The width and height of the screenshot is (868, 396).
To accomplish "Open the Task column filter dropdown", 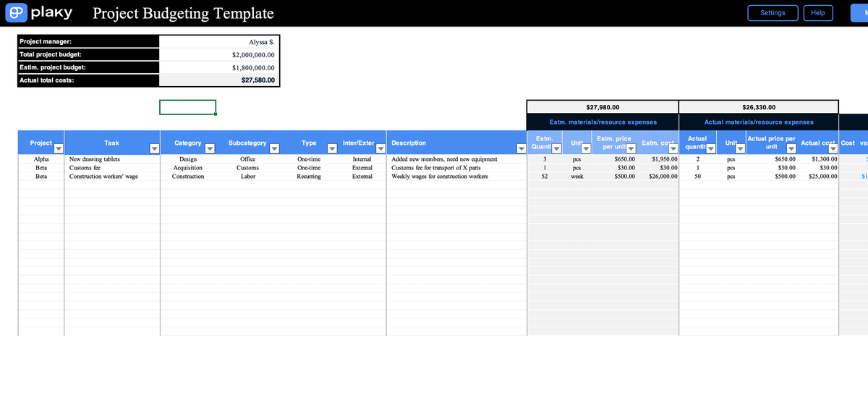I will pyautogui.click(x=153, y=149).
